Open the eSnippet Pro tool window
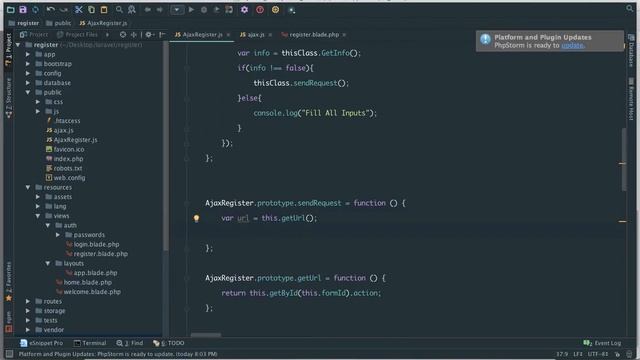Image resolution: width=640 pixels, height=360 pixels. 41,343
